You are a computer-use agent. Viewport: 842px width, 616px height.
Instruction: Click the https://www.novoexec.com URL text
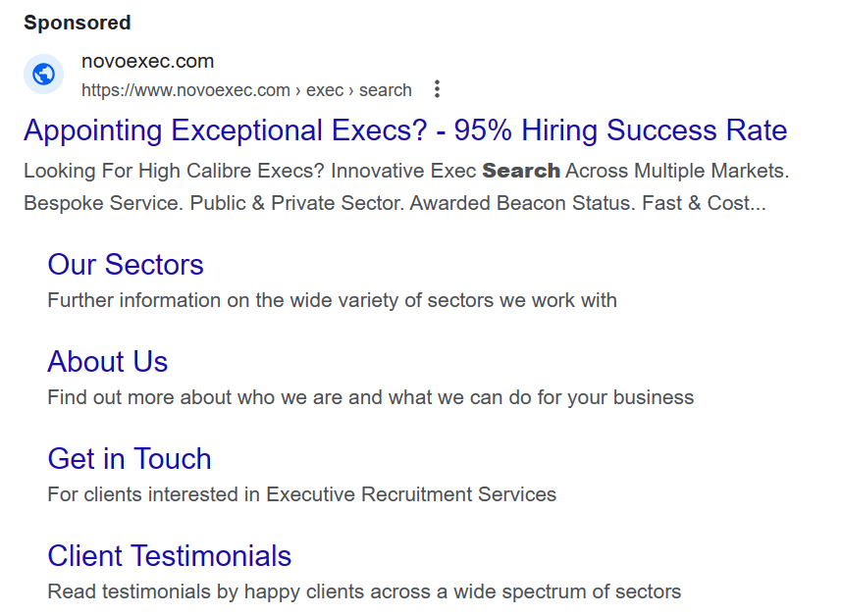pos(185,90)
